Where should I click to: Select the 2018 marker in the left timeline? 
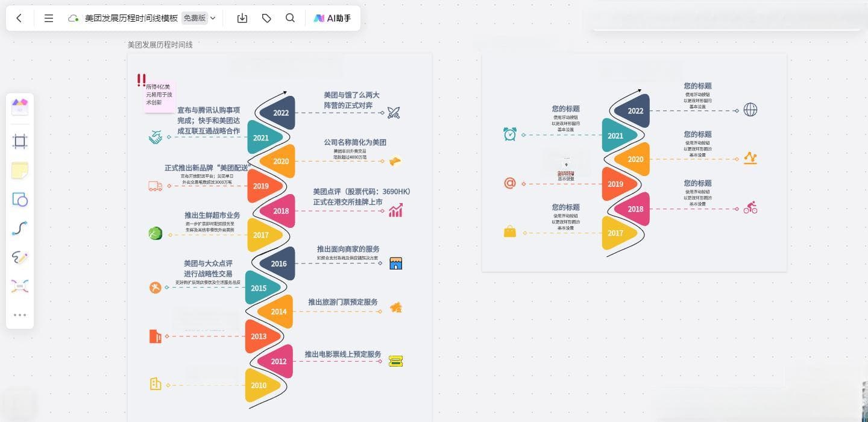[x=278, y=211]
